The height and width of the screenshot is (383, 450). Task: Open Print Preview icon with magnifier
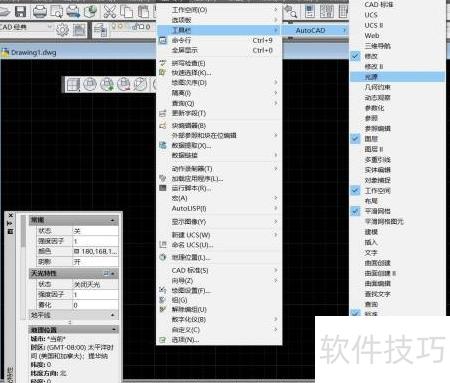coord(56,12)
